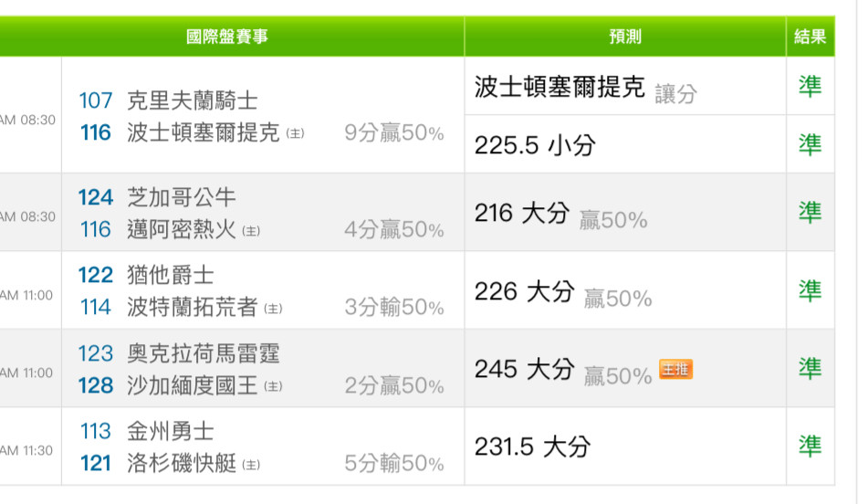Select the 國際盤賽事 column header
This screenshot has height=504, width=868.
click(x=227, y=37)
